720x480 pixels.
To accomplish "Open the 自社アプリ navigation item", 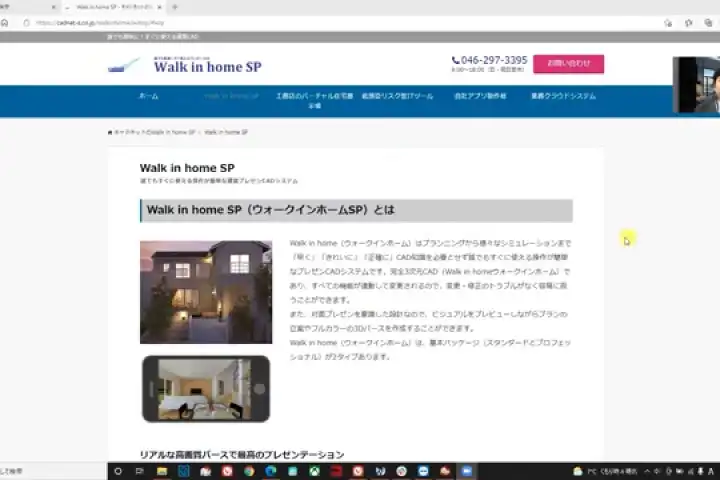I will [480, 96].
